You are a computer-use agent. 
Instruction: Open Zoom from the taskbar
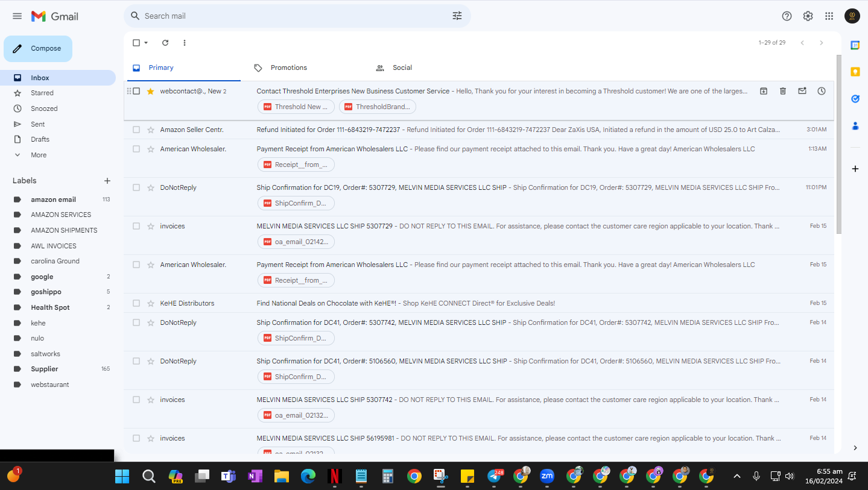tap(547, 476)
